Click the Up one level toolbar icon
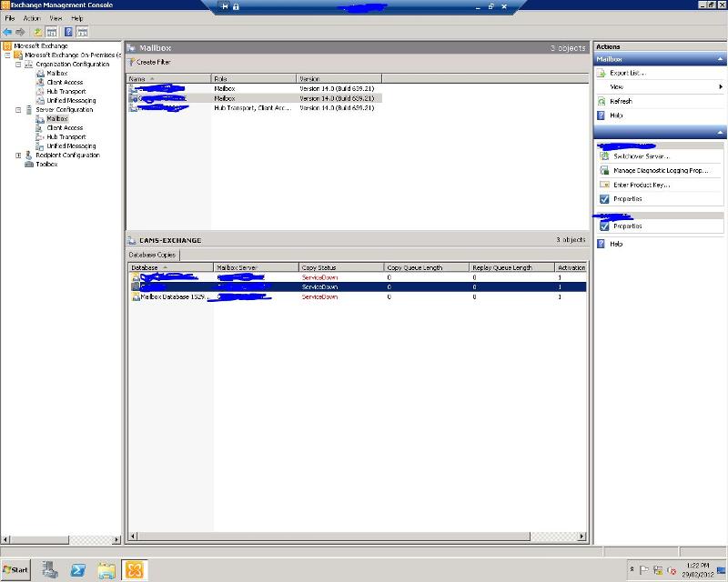The image size is (728, 582). click(38, 32)
